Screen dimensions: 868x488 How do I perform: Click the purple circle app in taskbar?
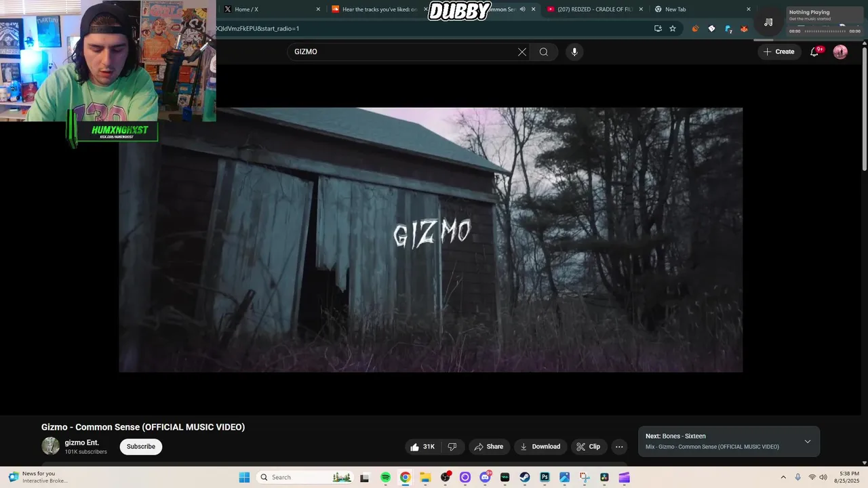click(x=465, y=477)
